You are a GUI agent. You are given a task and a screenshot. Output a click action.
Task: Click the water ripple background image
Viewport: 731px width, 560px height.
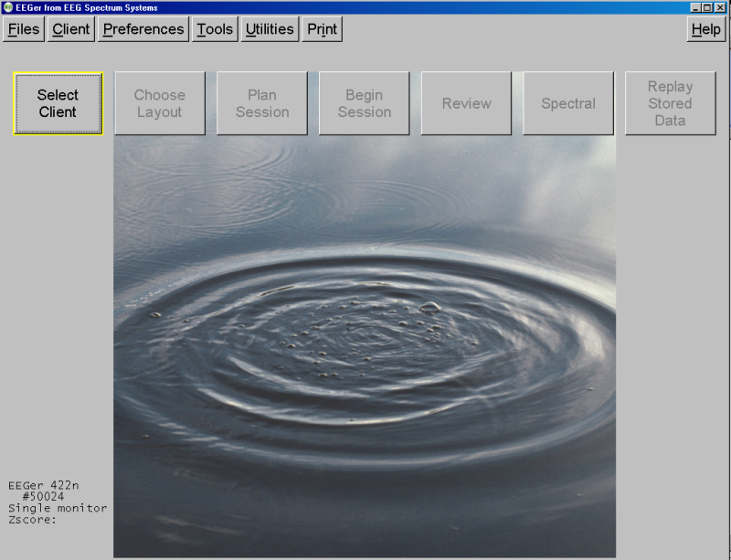[365, 347]
